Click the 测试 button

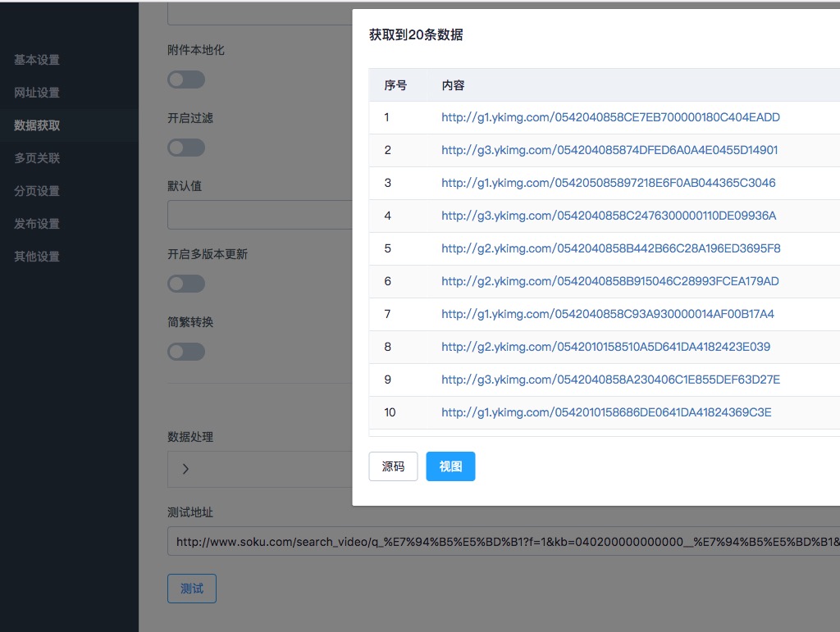(x=192, y=589)
